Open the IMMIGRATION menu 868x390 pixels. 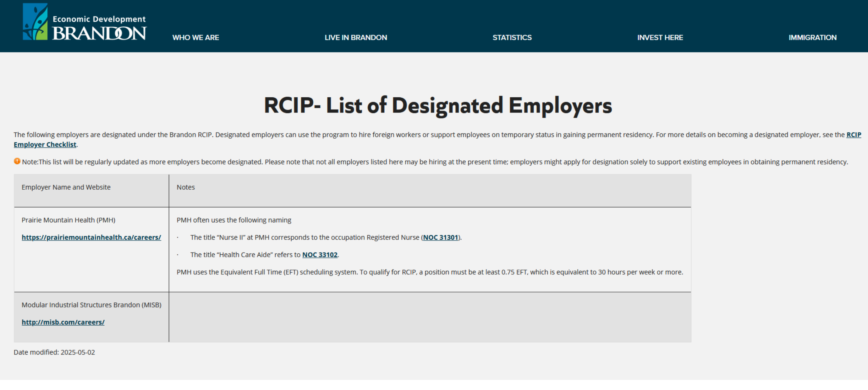point(812,37)
